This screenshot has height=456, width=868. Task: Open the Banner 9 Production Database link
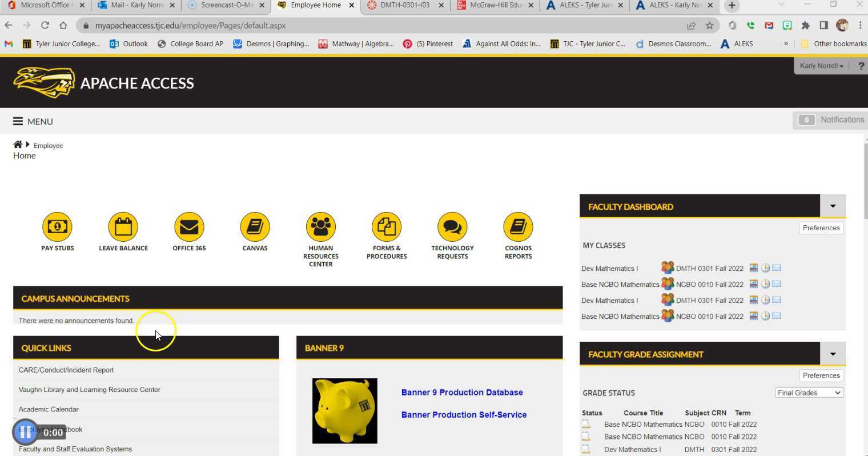pos(462,393)
